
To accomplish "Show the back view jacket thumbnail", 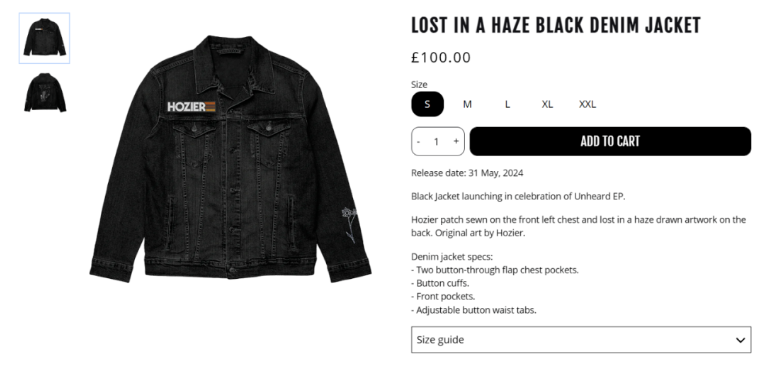I will 44,92.
